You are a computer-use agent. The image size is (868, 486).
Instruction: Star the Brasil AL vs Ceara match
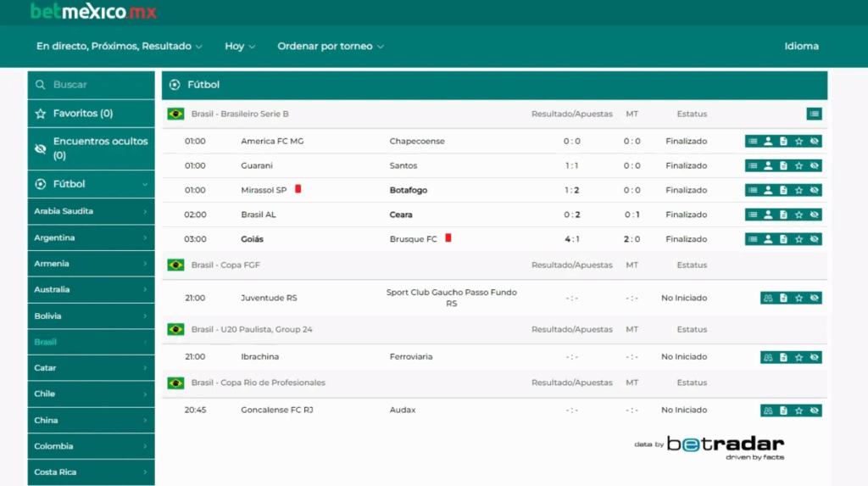tap(798, 215)
